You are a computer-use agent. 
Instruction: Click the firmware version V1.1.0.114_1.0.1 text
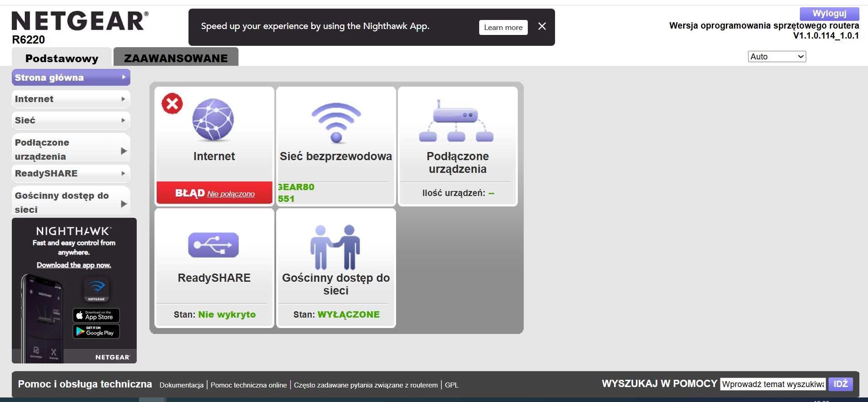[x=826, y=35]
